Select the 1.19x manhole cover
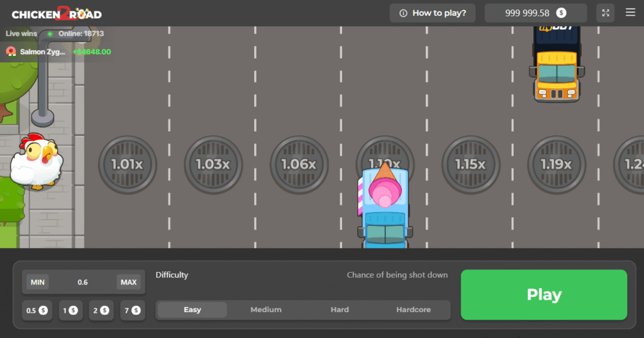The image size is (644, 338). pyautogui.click(x=556, y=164)
